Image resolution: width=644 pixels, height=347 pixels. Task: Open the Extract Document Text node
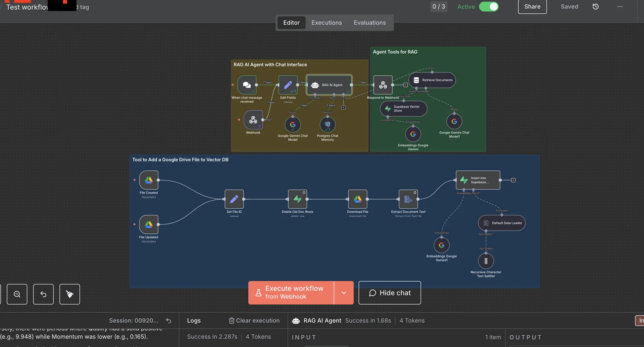point(408,199)
